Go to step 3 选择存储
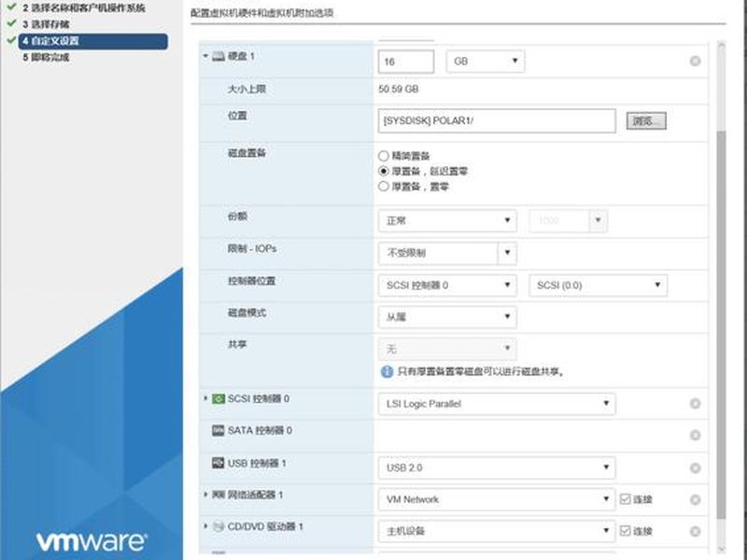747x560 pixels. tap(46, 24)
